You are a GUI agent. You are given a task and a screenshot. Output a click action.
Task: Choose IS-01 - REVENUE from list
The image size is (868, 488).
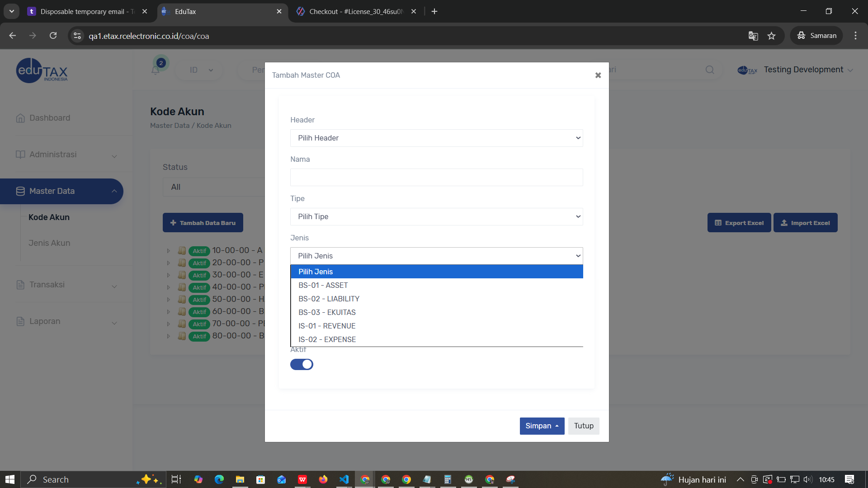326,326
